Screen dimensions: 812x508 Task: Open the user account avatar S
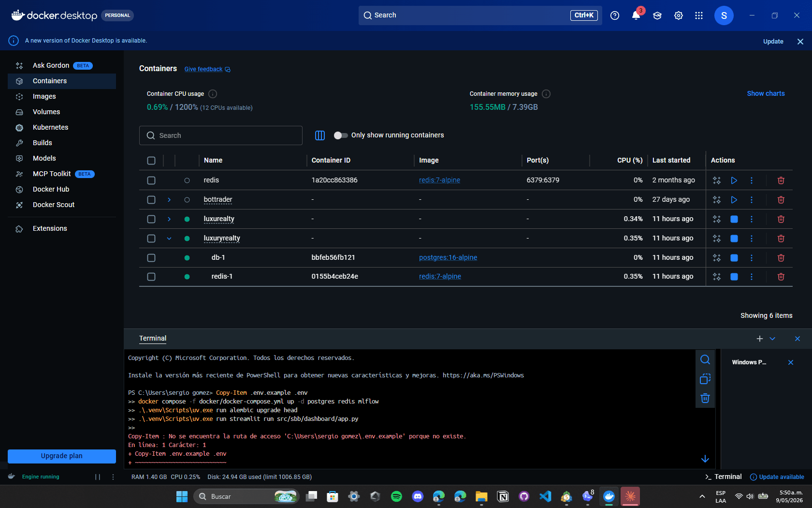pyautogui.click(x=724, y=15)
